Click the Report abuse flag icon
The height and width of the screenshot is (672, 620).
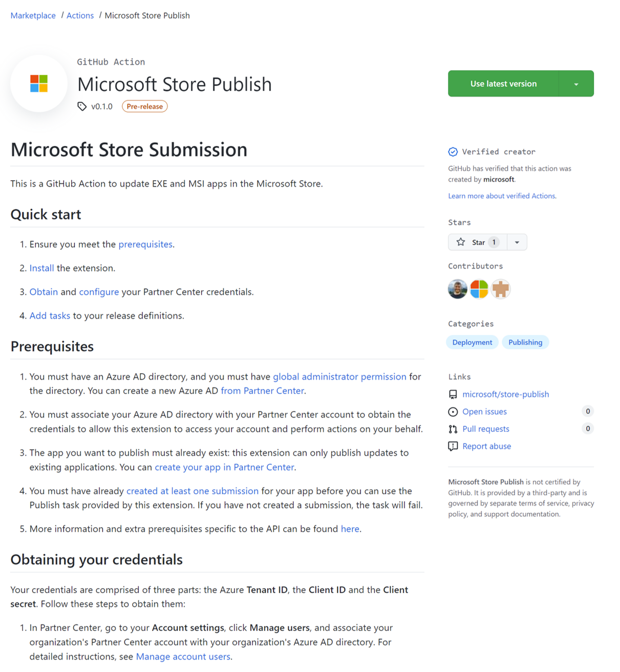coord(453,446)
